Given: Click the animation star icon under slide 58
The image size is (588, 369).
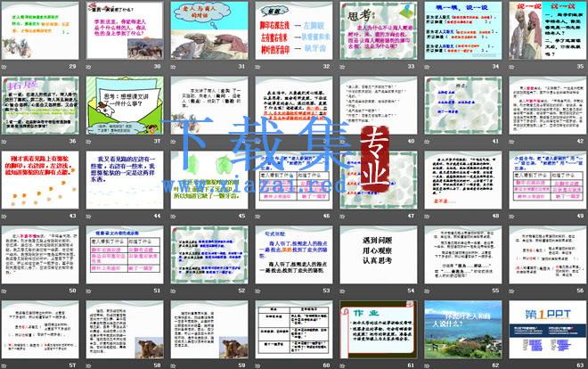Looking at the screenshot, I should 88,365.
